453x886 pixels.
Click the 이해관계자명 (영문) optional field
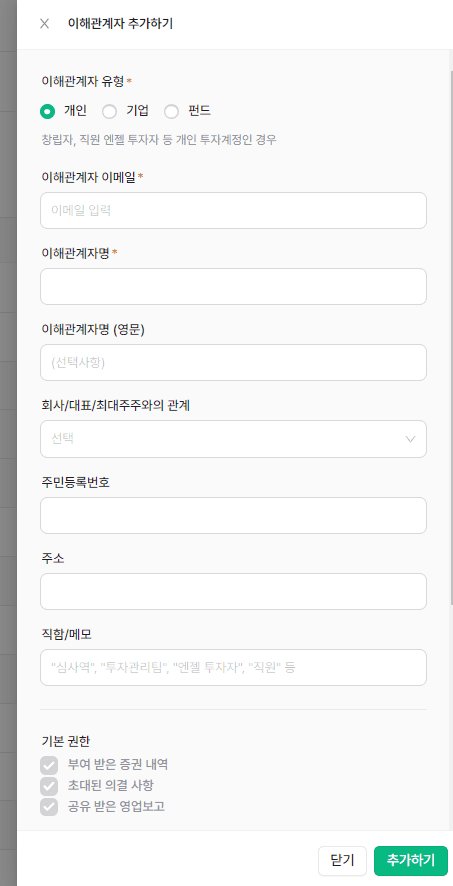pyautogui.click(x=233, y=362)
